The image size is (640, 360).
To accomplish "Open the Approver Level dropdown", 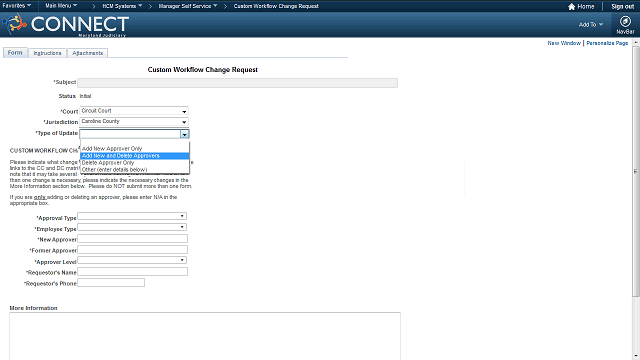I will tap(132, 260).
